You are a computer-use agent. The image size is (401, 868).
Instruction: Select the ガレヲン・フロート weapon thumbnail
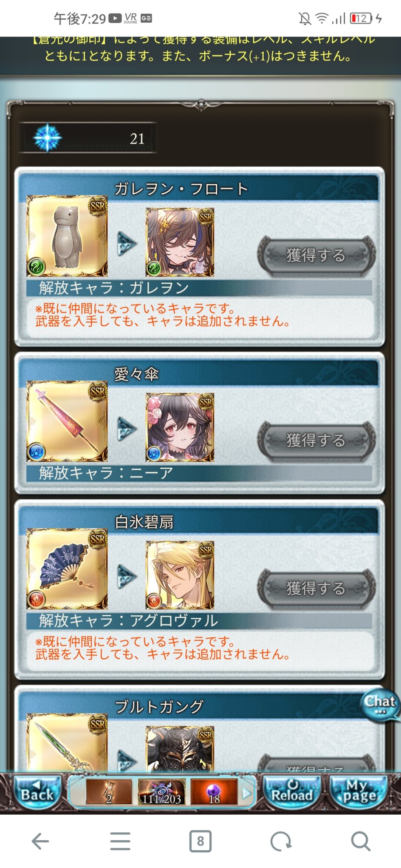[x=67, y=236]
